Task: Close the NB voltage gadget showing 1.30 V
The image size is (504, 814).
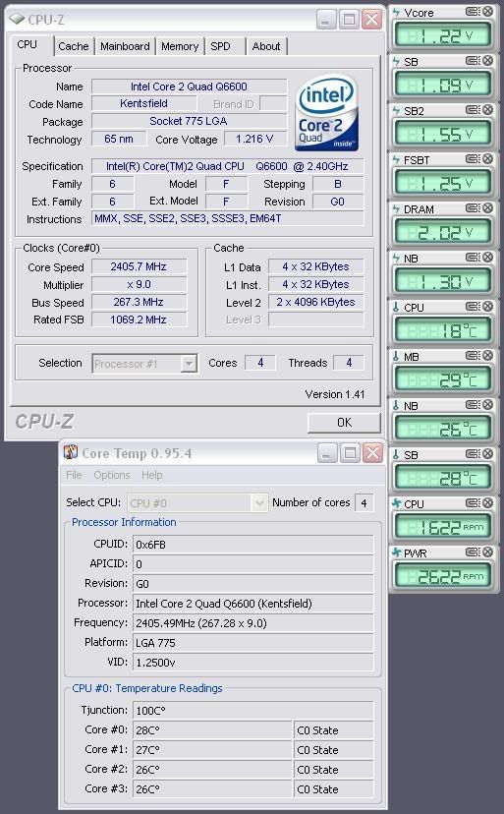Action: [487, 258]
